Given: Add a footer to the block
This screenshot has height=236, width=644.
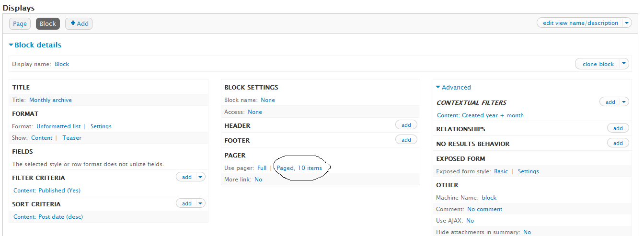Looking at the screenshot, I should point(406,140).
